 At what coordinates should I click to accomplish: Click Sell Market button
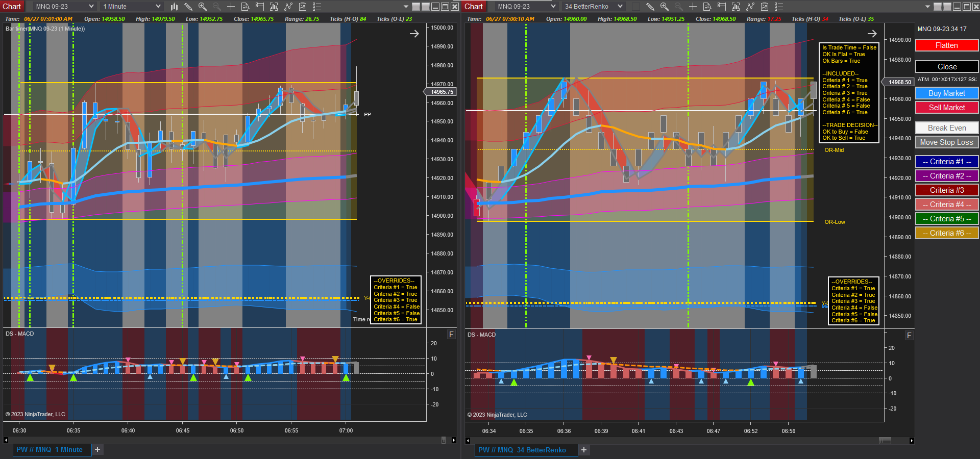[x=947, y=108]
